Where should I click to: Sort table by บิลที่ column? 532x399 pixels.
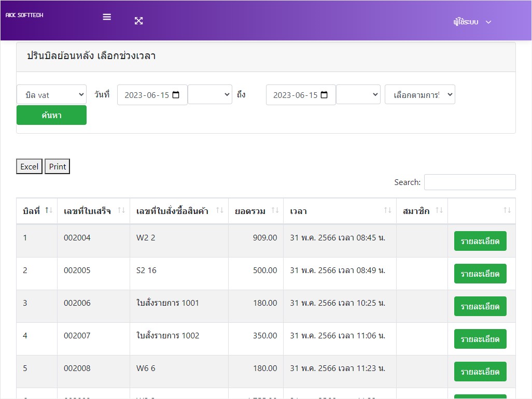(x=49, y=210)
